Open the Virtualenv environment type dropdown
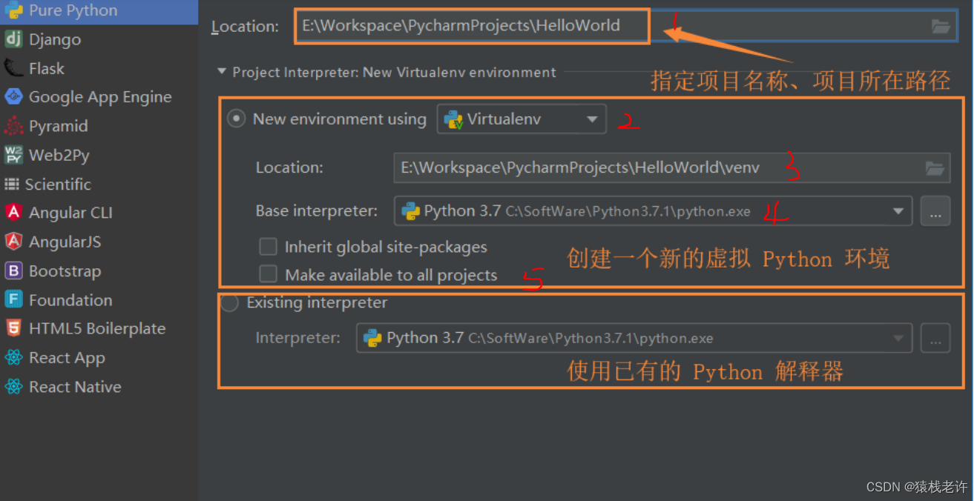Viewport: 980px width, 501px height. click(x=522, y=119)
